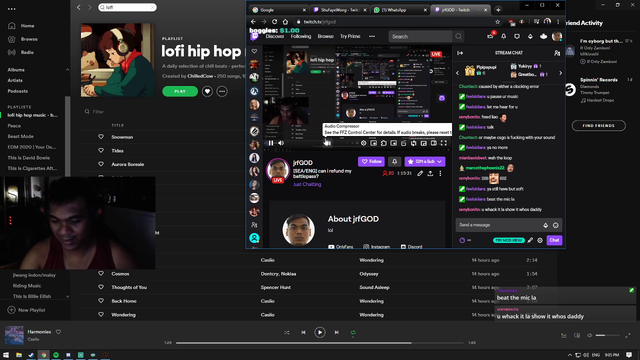640x360 pixels.
Task: Open Twitch chat settings gear
Action: (540, 240)
